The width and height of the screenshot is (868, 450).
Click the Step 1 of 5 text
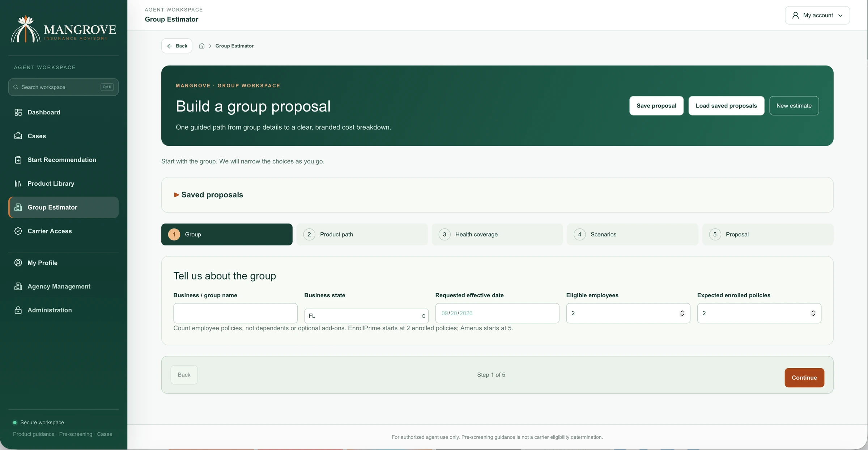(x=491, y=375)
